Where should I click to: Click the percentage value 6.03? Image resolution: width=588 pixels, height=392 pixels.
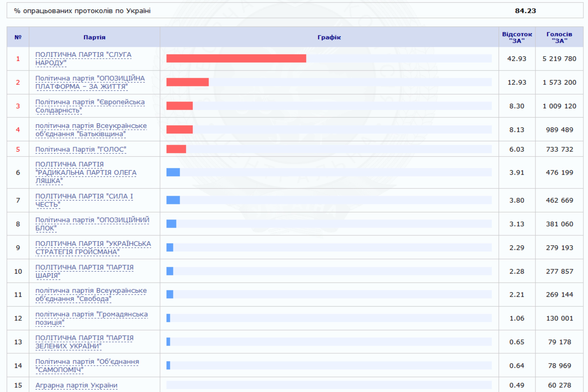click(517, 150)
